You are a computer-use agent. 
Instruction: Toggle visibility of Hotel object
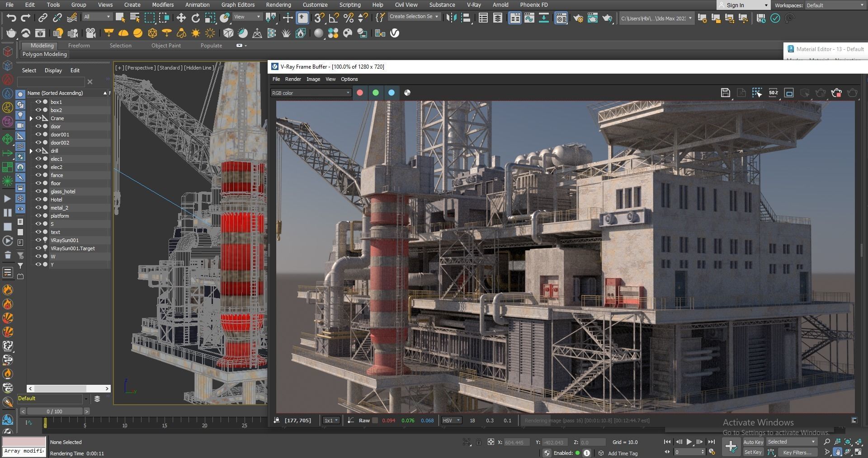(38, 200)
